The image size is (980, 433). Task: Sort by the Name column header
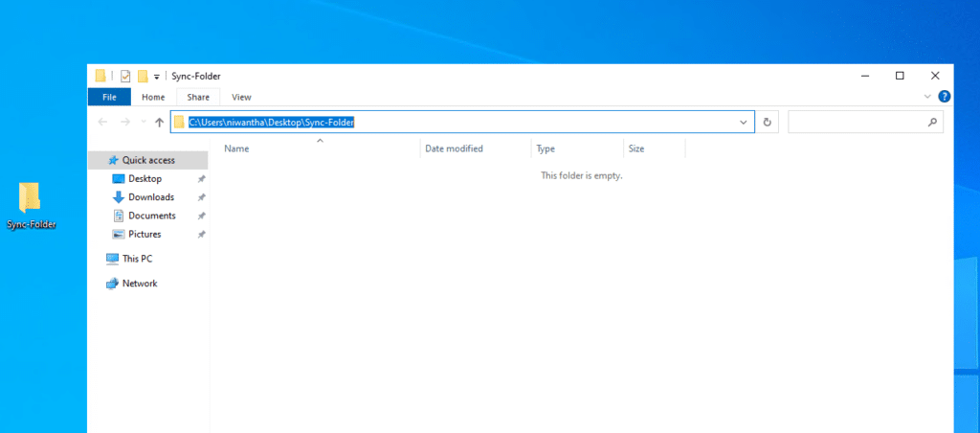236,148
